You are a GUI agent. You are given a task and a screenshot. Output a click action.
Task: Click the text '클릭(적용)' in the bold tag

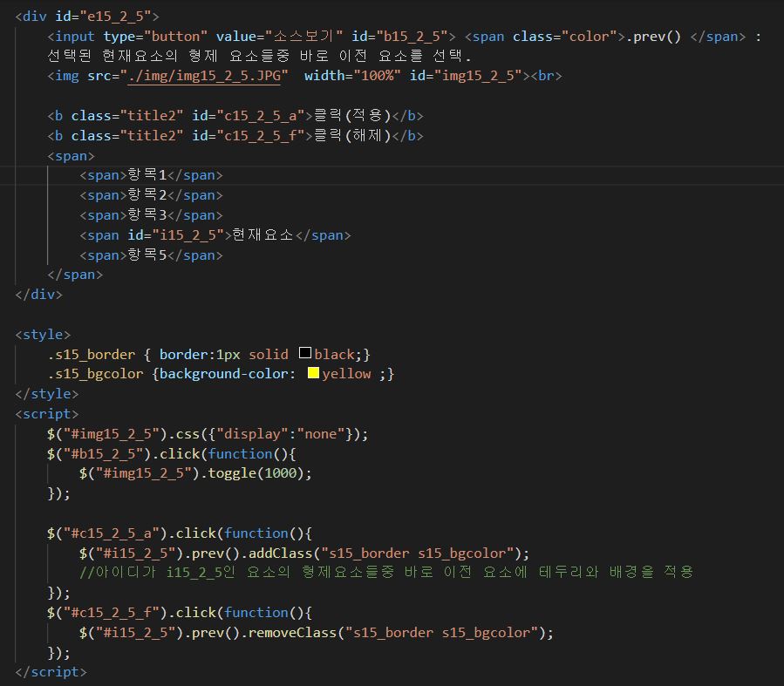tap(352, 116)
